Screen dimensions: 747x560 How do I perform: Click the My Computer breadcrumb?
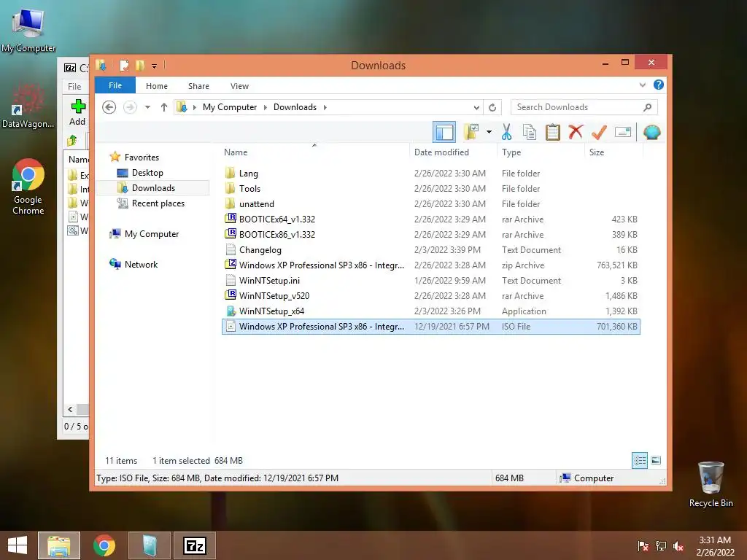pos(230,107)
